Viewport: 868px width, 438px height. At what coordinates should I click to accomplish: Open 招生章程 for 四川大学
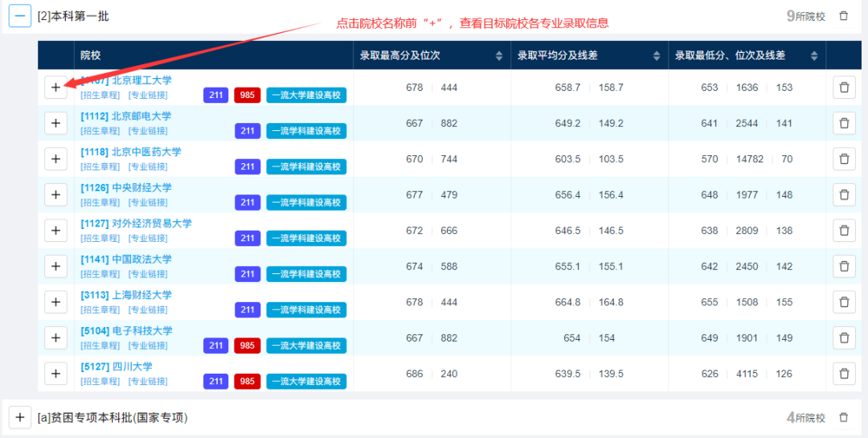(x=100, y=381)
